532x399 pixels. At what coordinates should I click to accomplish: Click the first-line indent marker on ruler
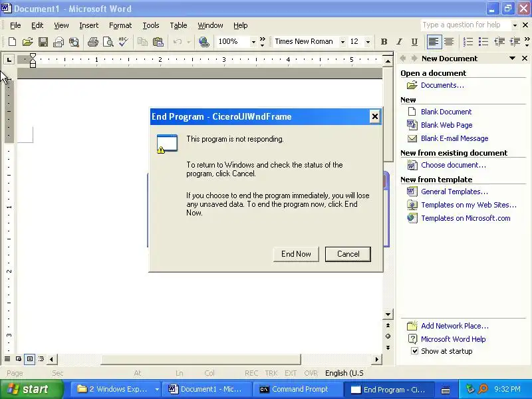tap(33, 56)
